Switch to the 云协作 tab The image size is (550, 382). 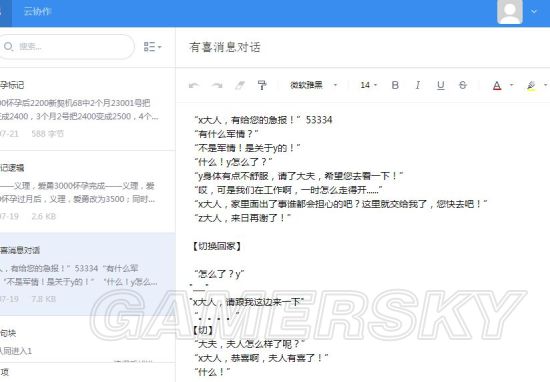(x=38, y=12)
